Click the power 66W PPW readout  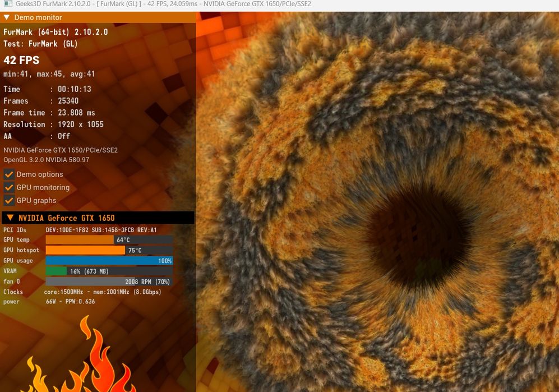click(70, 301)
